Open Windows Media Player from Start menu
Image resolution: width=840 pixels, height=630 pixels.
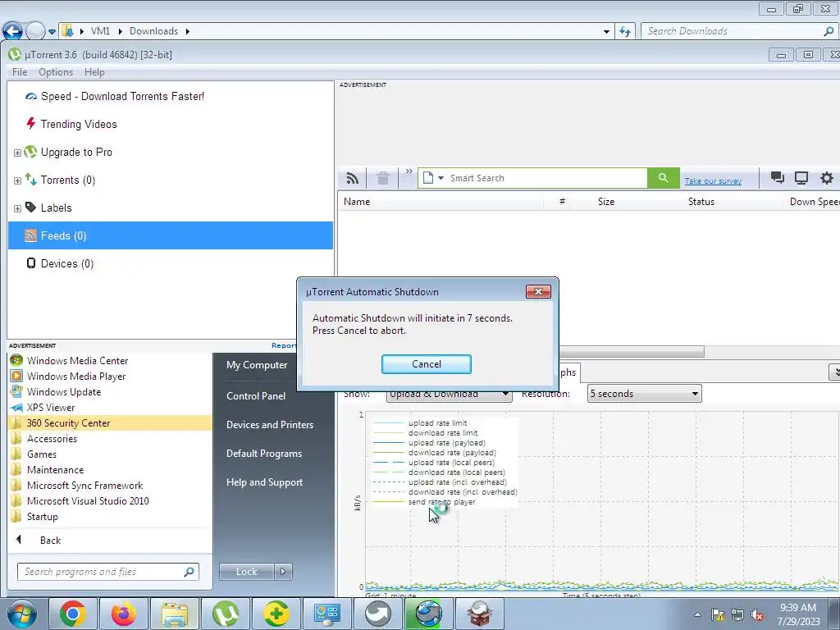coord(76,377)
